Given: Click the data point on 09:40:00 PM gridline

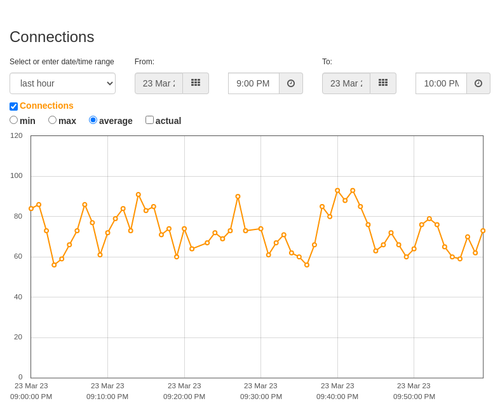Looking at the screenshot, I should tap(337, 191).
